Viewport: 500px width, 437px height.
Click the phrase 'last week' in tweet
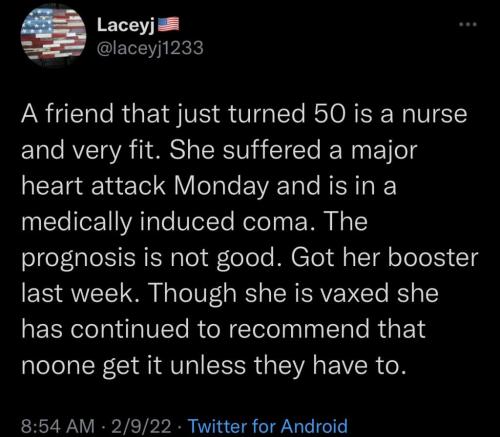point(76,293)
